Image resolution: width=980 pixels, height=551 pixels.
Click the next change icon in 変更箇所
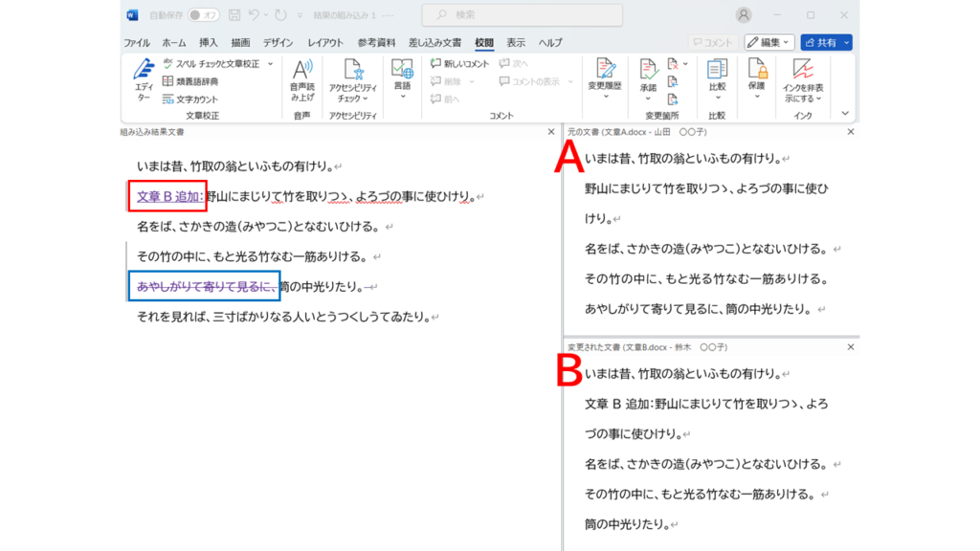coord(673,99)
